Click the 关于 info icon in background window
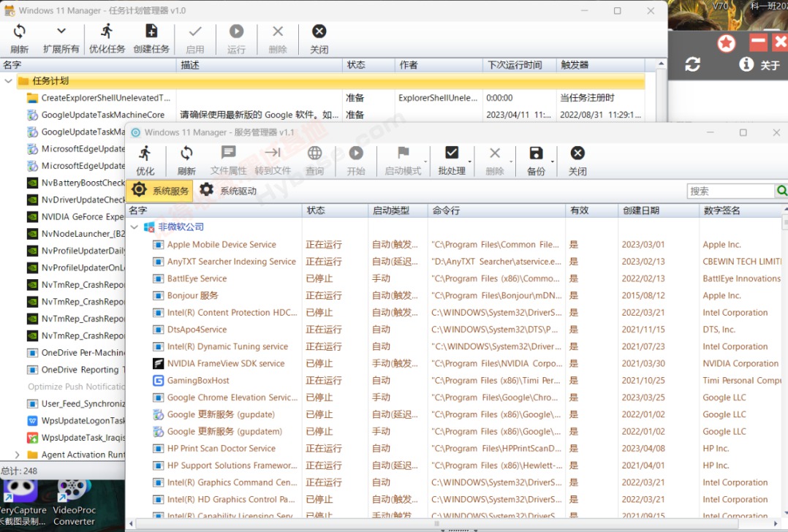788x532 pixels. tap(746, 64)
